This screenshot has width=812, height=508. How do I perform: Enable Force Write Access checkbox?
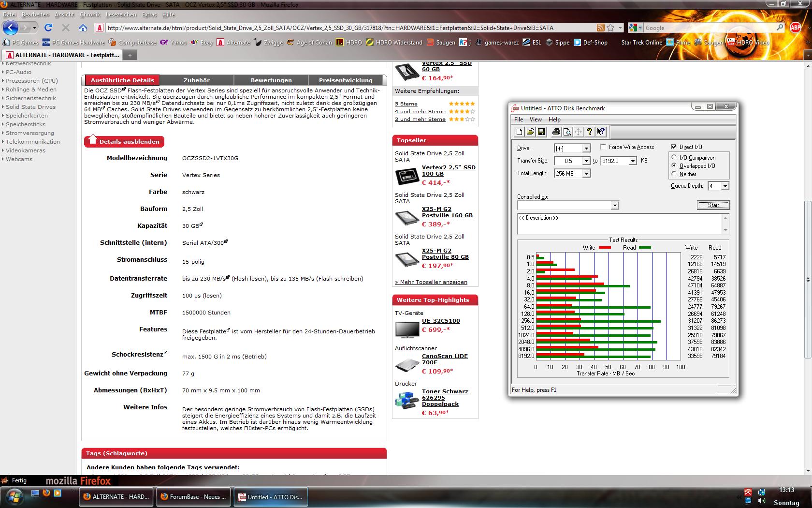point(603,147)
